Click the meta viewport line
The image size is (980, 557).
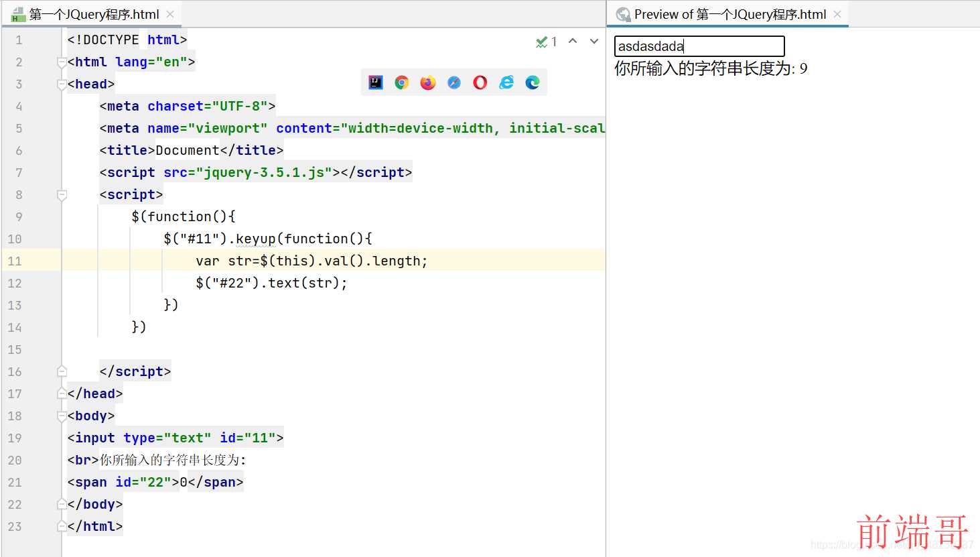tap(352, 128)
